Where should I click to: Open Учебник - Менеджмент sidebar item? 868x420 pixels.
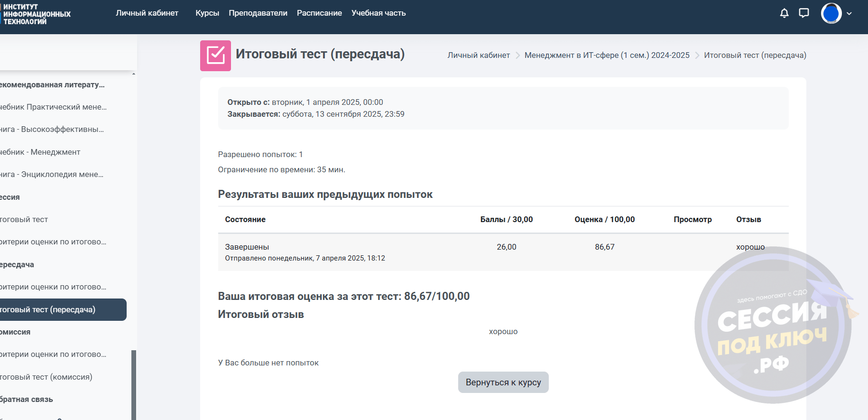[41, 152]
